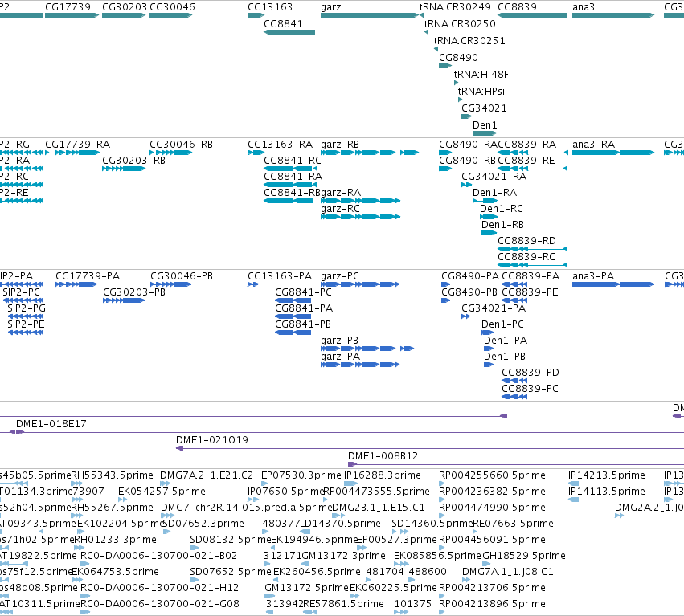The height and width of the screenshot is (616, 684).
Task: Click the CG8839 gene bar
Action: [x=532, y=15]
